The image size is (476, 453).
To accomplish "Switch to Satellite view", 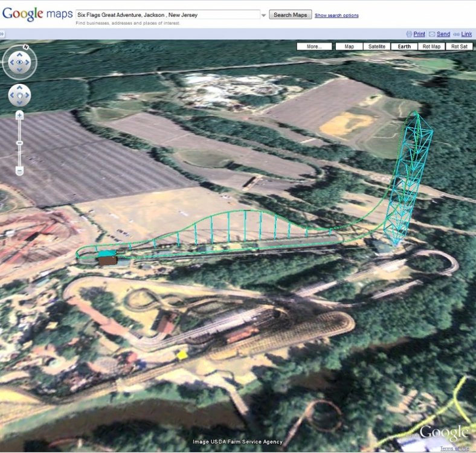I will point(377,47).
